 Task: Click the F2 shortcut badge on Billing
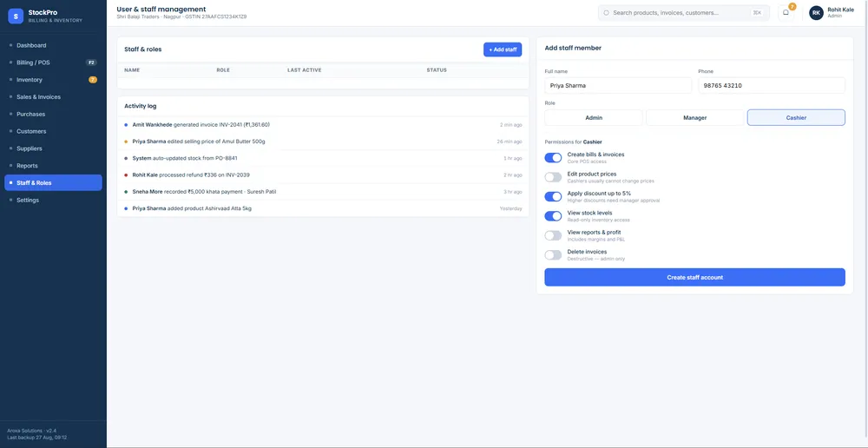[92, 63]
